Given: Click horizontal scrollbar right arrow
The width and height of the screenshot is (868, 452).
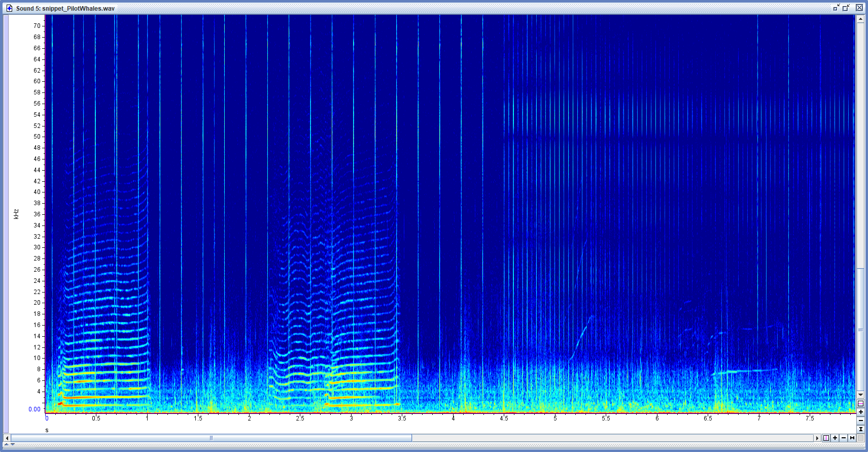Looking at the screenshot, I should 817,438.
